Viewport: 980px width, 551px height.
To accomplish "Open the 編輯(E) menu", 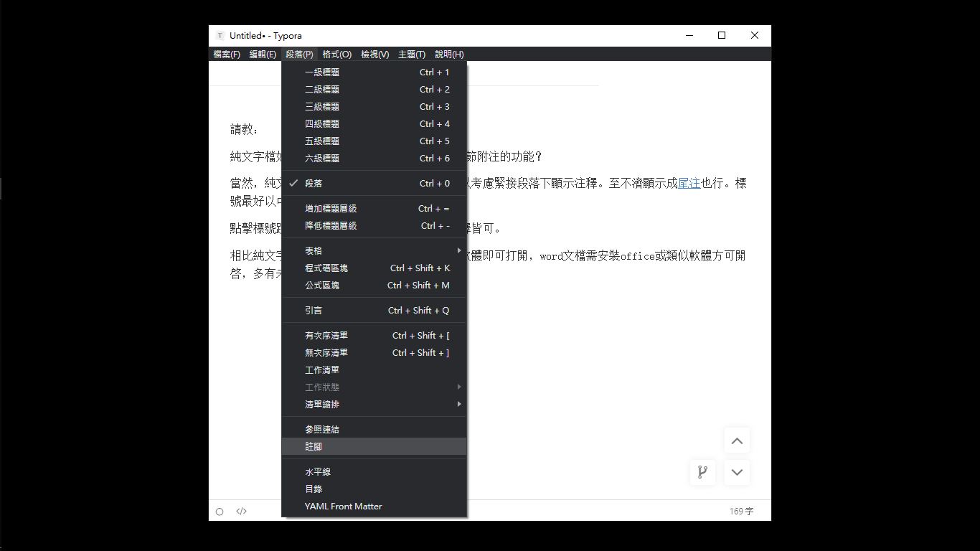I will click(263, 55).
